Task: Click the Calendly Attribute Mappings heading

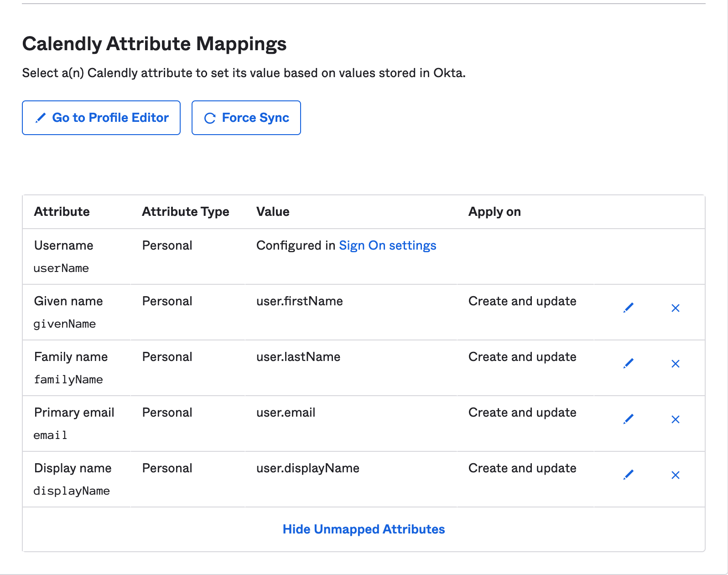Action: click(154, 44)
